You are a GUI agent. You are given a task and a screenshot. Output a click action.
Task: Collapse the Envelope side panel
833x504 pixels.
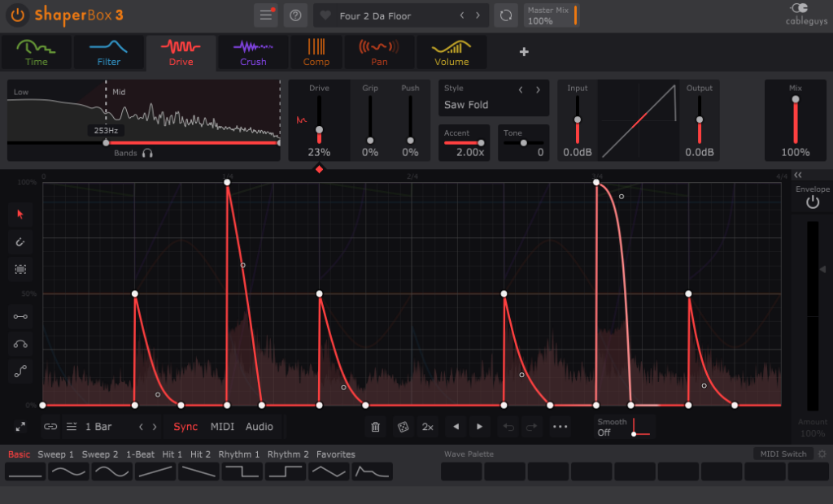click(x=798, y=175)
